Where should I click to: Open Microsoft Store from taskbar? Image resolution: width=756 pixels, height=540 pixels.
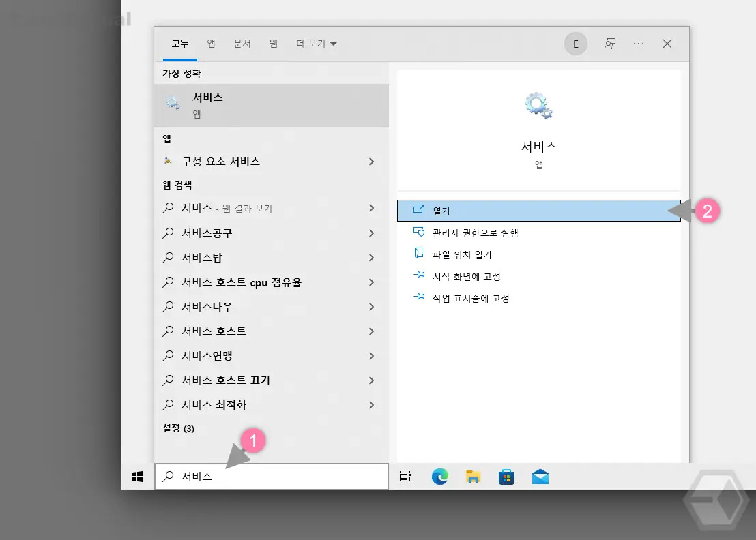pos(506,477)
